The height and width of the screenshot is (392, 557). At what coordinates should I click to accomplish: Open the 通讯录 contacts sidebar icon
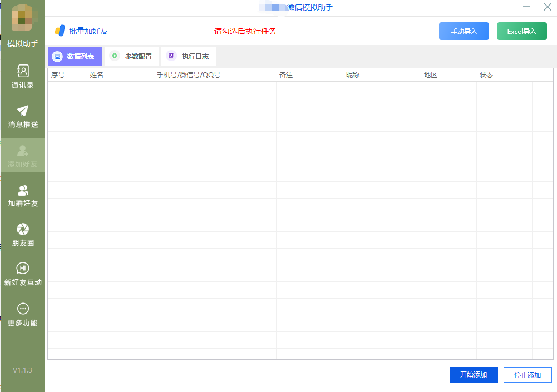coord(23,71)
